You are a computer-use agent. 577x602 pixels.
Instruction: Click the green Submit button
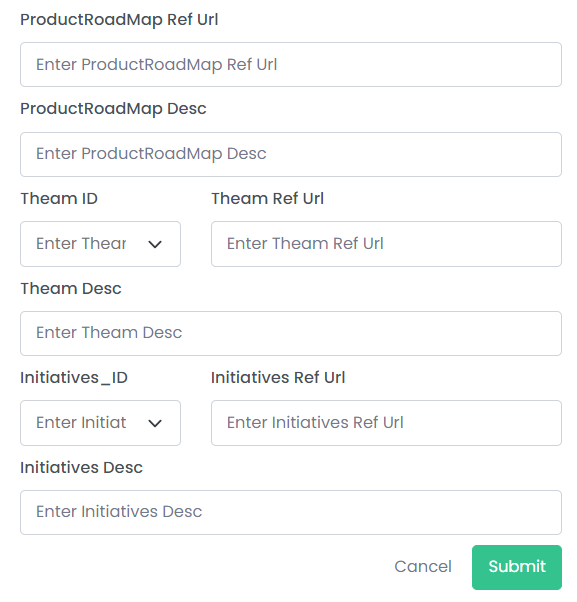517,567
